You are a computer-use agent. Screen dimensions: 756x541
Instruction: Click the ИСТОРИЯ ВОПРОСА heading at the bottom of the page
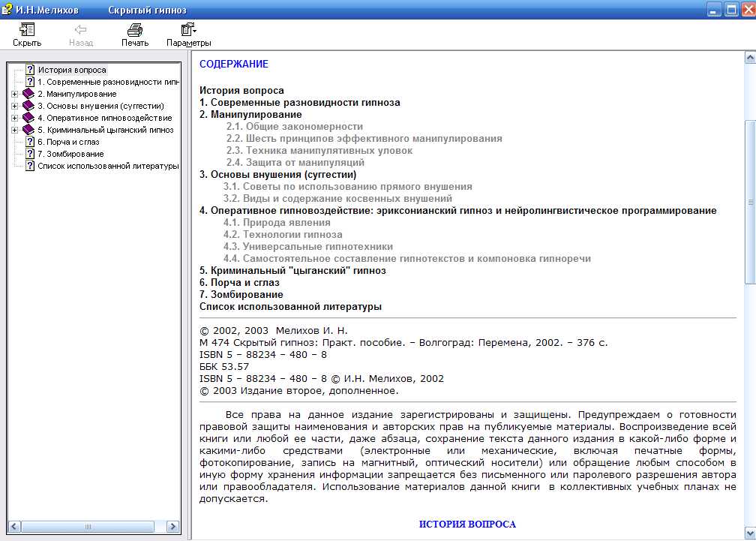(467, 524)
